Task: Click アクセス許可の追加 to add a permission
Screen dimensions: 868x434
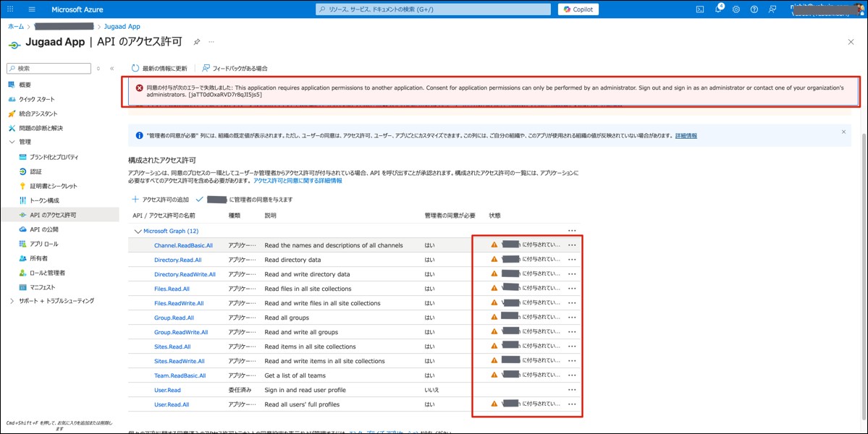Action: coord(160,199)
